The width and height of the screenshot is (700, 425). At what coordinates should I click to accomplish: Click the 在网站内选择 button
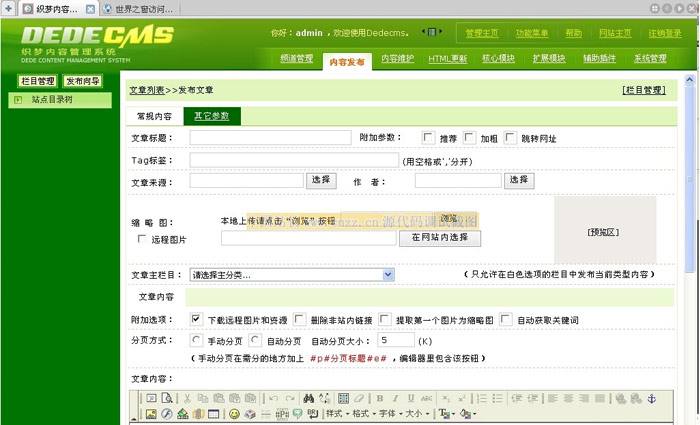(440, 238)
